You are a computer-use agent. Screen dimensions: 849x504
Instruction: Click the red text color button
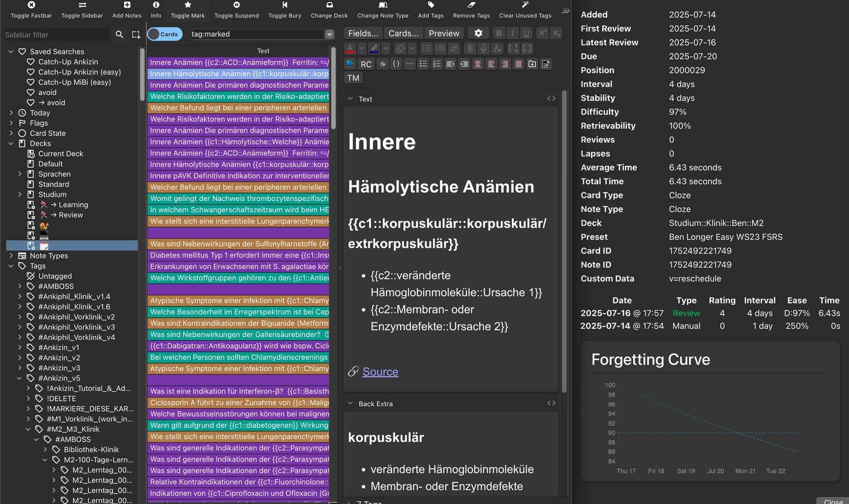click(x=350, y=49)
